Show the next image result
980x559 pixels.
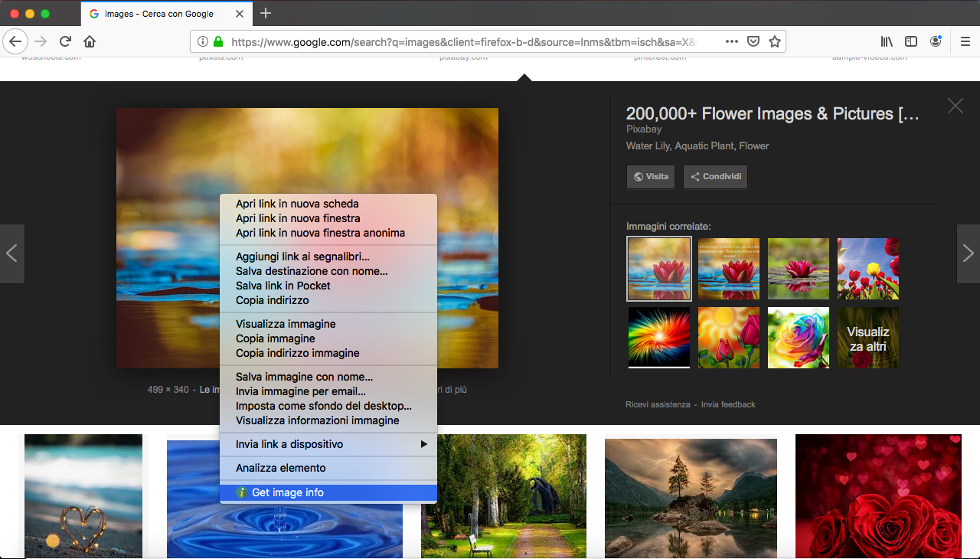968,253
